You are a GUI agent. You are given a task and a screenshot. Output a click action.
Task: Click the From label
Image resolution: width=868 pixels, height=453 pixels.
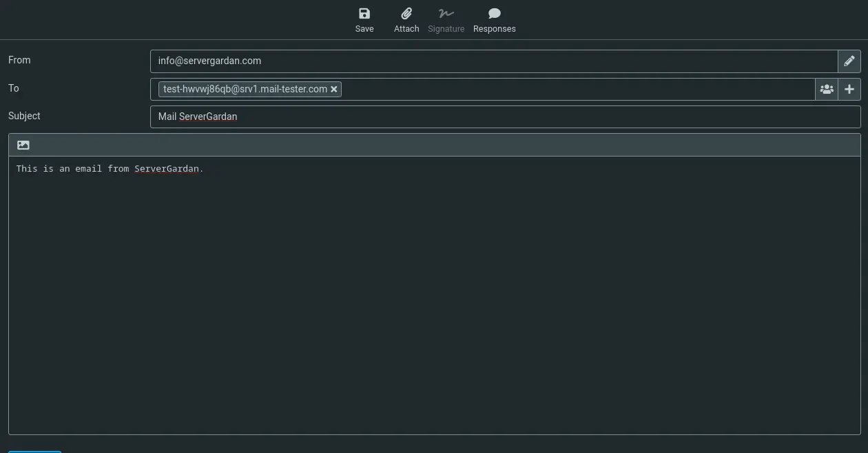pos(19,60)
